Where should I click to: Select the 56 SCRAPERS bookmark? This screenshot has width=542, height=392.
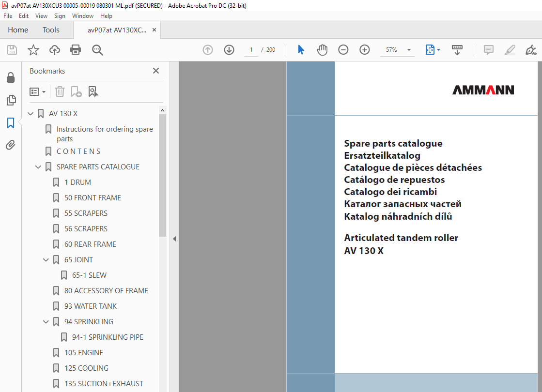[x=86, y=229]
